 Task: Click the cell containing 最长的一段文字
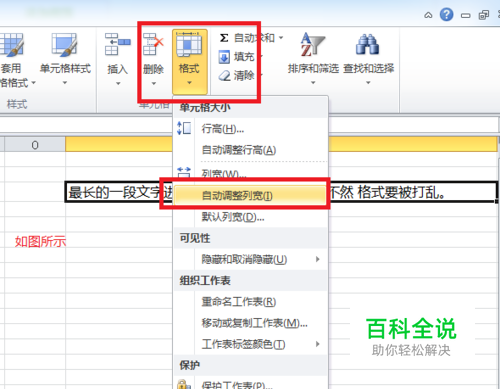281,192
